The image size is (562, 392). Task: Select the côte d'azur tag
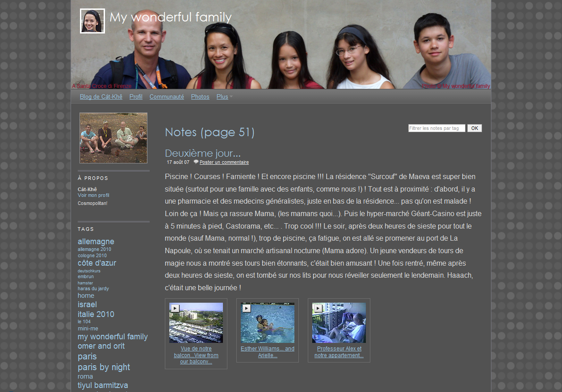pos(97,263)
